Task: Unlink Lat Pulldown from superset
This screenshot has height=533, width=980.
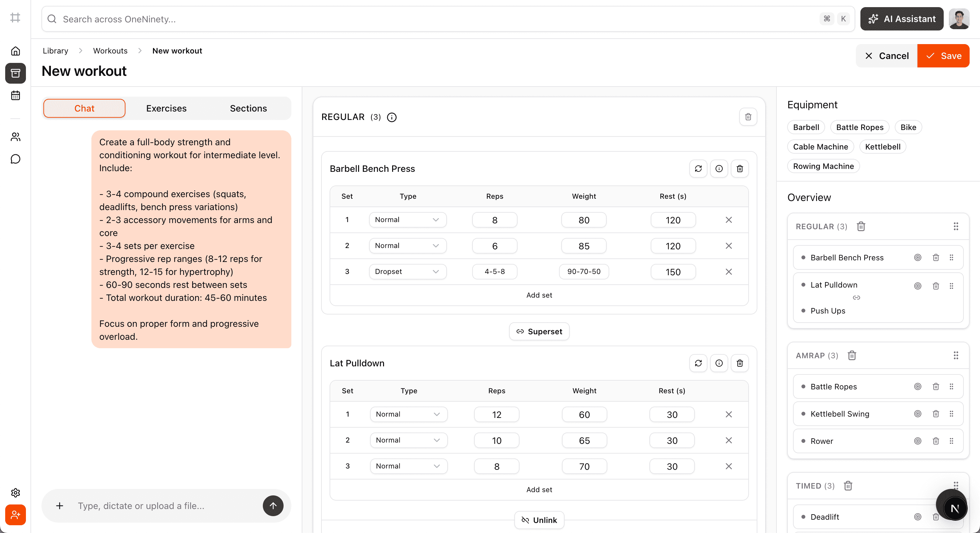Action: click(x=539, y=520)
